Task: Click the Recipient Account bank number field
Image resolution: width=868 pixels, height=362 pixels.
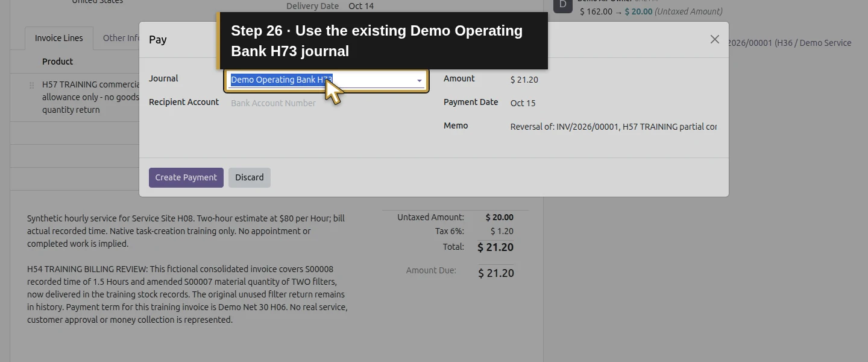Action: (x=327, y=103)
